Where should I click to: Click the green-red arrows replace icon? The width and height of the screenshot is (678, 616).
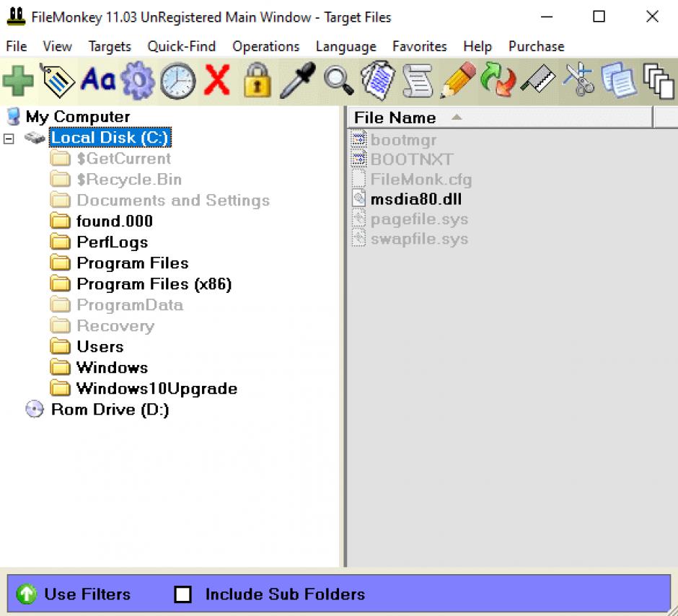click(x=498, y=79)
